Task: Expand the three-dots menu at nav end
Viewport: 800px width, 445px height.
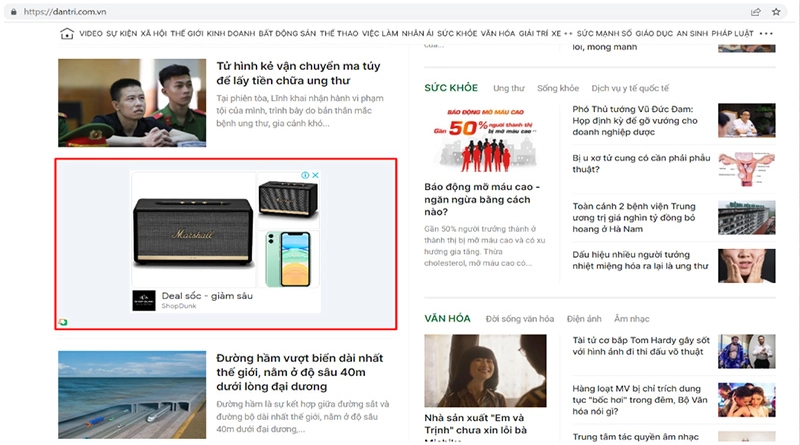Action: [x=766, y=33]
